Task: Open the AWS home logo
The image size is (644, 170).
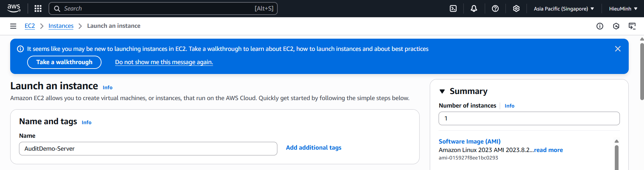Action: coord(14,8)
